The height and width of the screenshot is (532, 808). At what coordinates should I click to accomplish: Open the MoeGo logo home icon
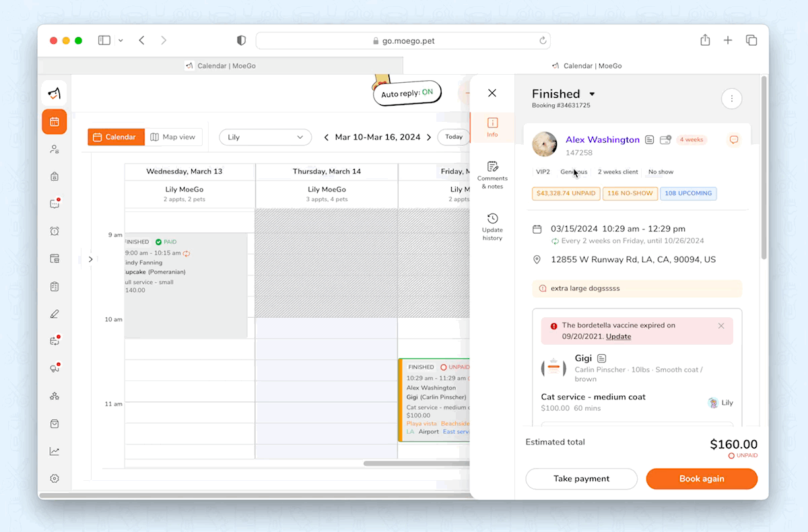tap(54, 93)
